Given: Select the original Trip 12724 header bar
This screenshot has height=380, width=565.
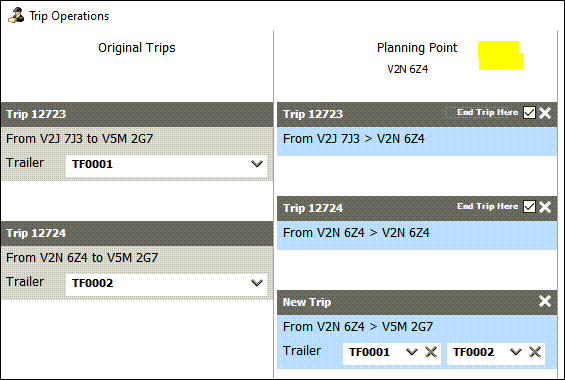Looking at the screenshot, I should click(x=137, y=233).
